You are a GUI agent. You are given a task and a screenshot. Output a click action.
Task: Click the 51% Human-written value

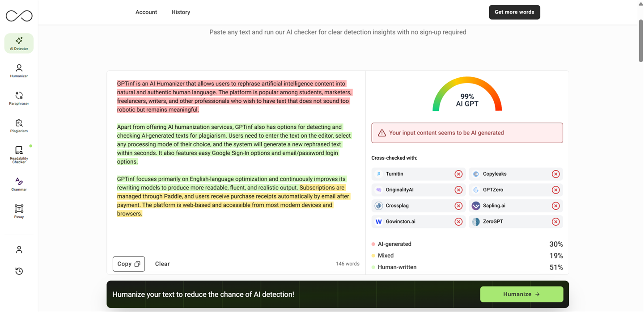[x=556, y=267]
